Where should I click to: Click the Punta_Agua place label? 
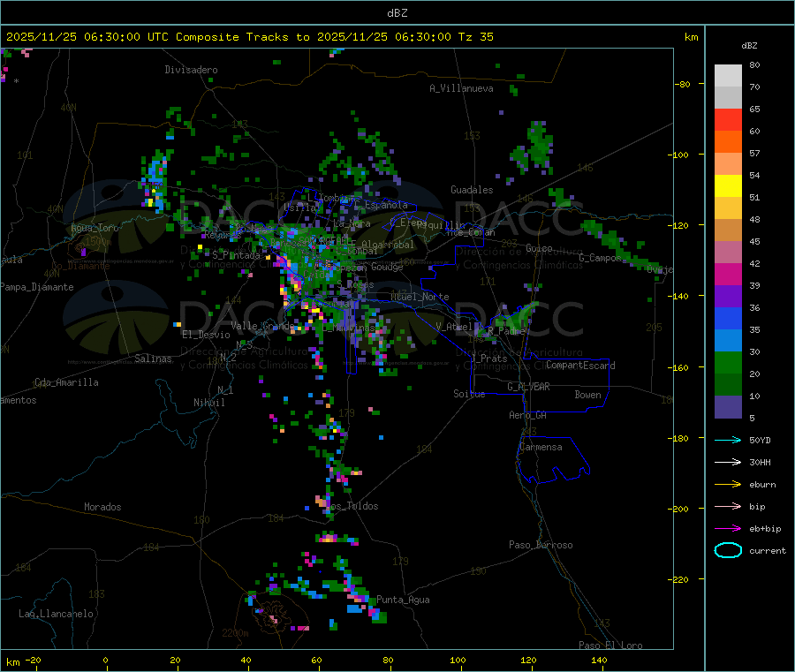(x=403, y=600)
